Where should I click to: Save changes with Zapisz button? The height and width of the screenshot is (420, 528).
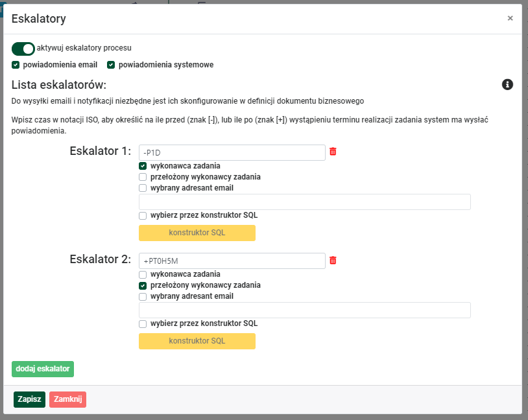tap(29, 399)
